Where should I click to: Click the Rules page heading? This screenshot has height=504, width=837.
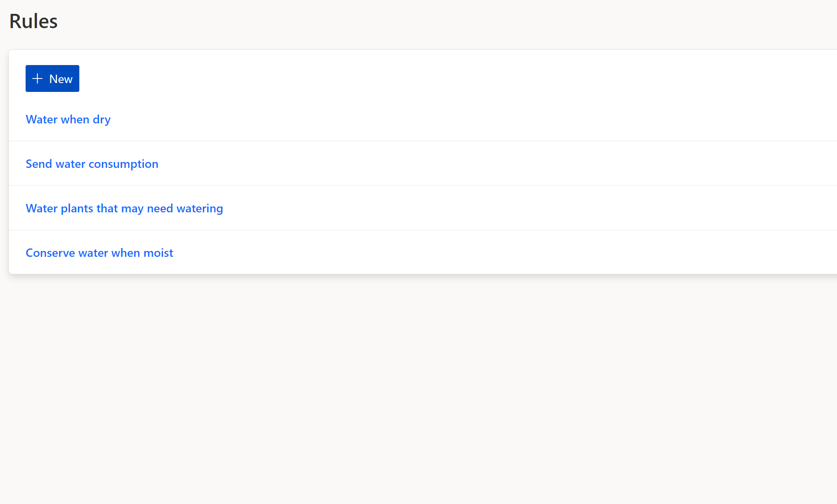(x=33, y=21)
